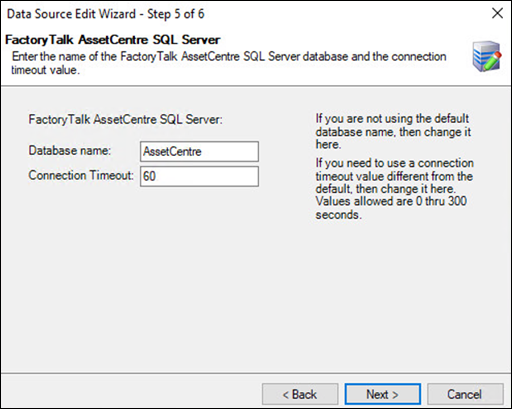Click the 'Enter the name of the FactoryTalk' description
The width and height of the screenshot is (512, 409).
(x=229, y=63)
